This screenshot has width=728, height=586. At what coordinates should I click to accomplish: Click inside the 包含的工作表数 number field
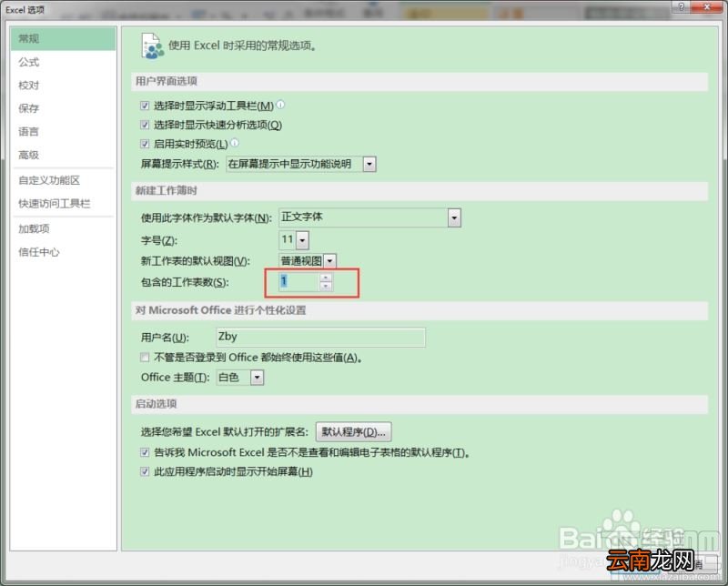click(299, 281)
